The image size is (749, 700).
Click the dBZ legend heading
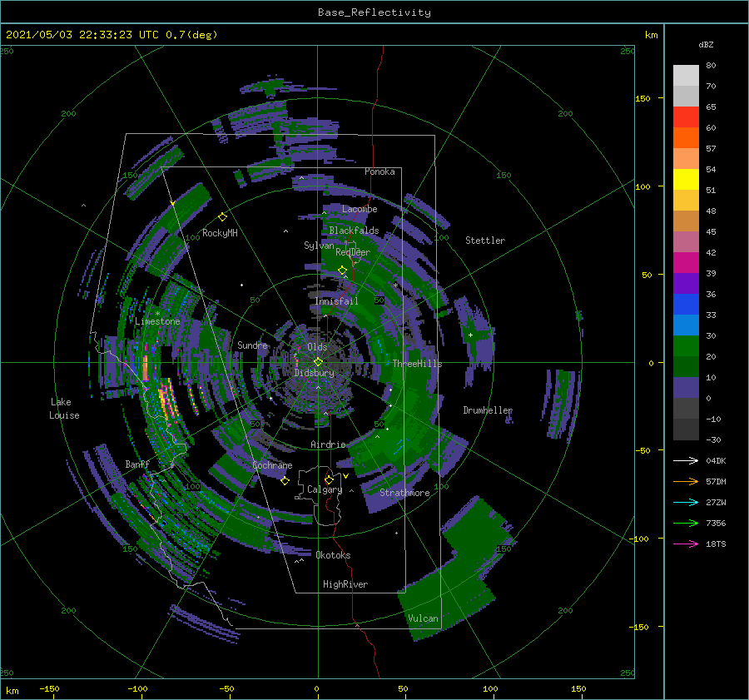point(706,44)
